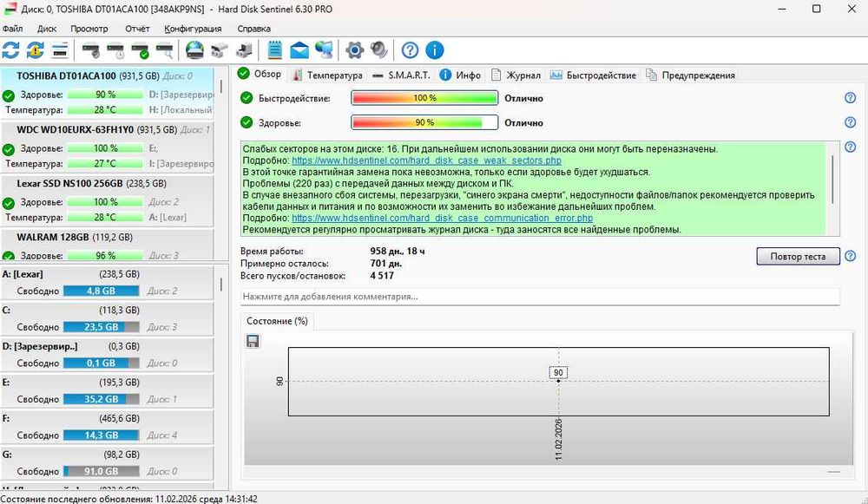Click the speaker sound toolbar icon
This screenshot has height=504, width=868.
379,50
